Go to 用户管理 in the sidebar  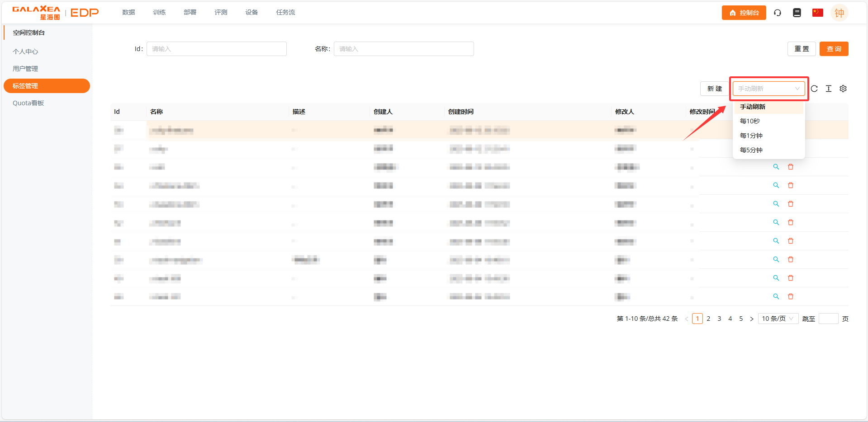pyautogui.click(x=25, y=69)
